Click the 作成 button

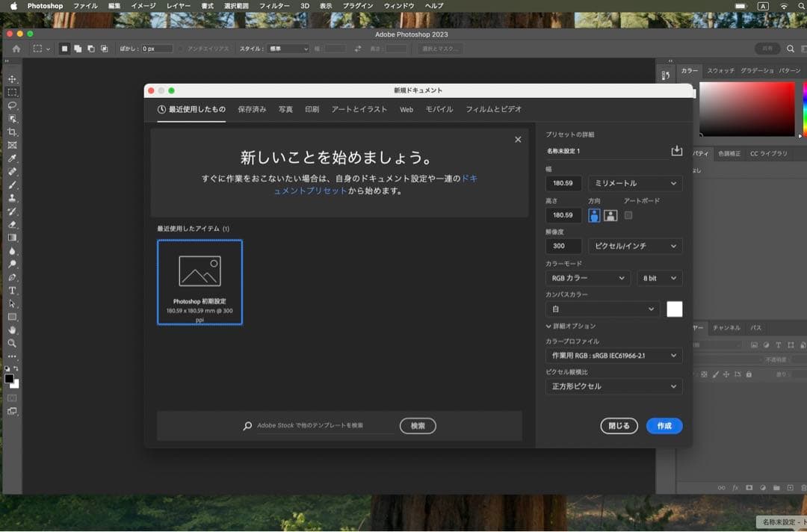point(664,426)
